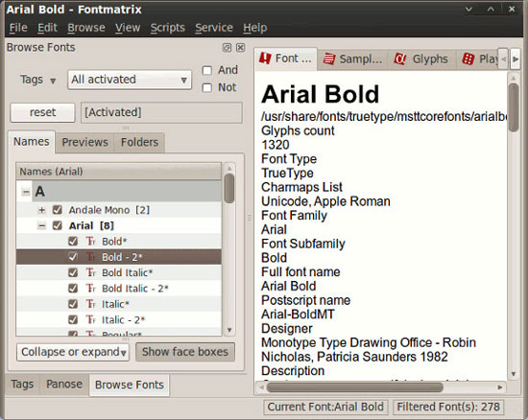Viewport: 528px width, 420px height.
Task: Click Filtered Font(s): 278 status entry
Action: tap(448, 407)
